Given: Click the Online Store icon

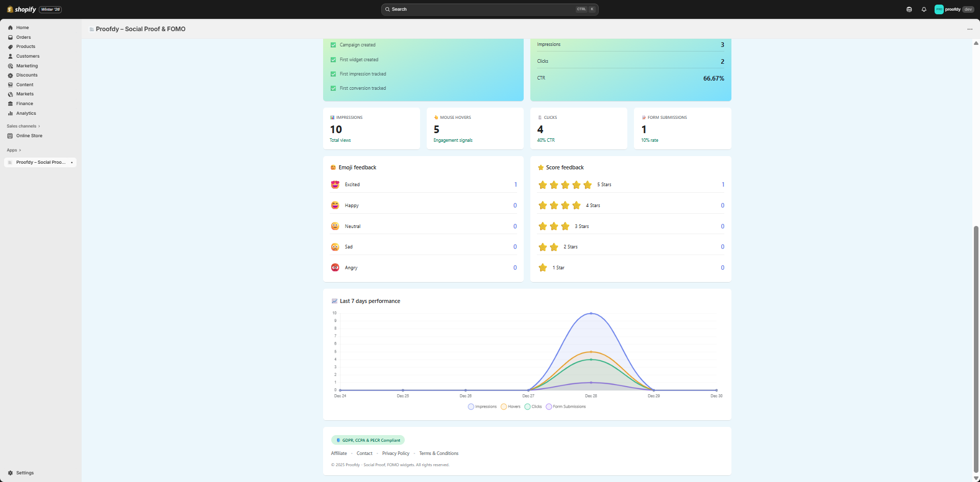Looking at the screenshot, I should (x=10, y=136).
